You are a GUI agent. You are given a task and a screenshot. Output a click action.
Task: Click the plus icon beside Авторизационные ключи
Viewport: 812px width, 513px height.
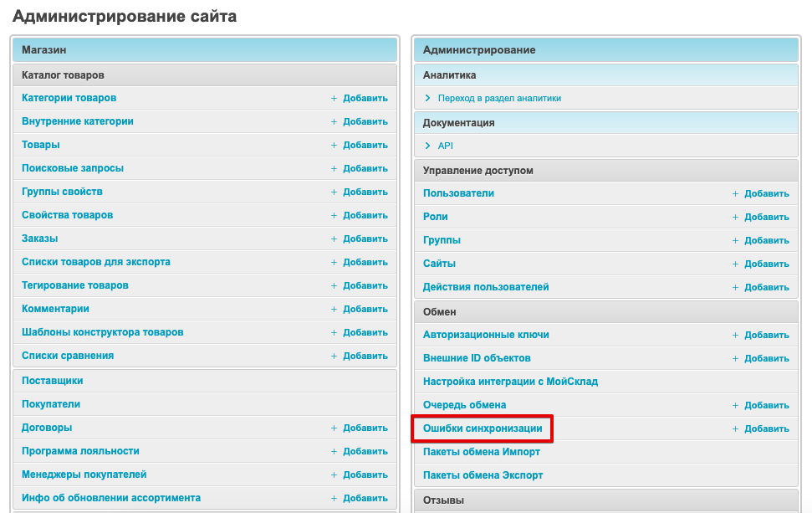(735, 335)
